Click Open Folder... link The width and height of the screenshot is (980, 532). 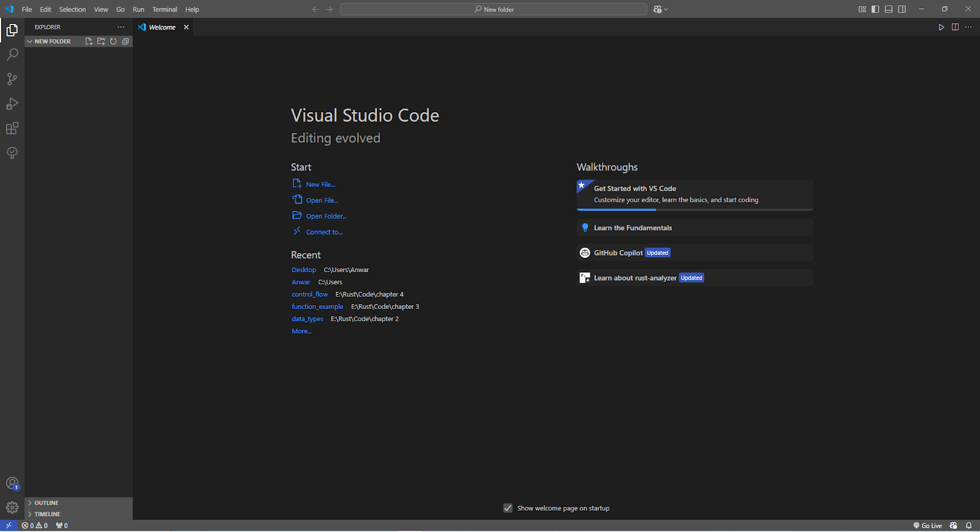click(326, 216)
